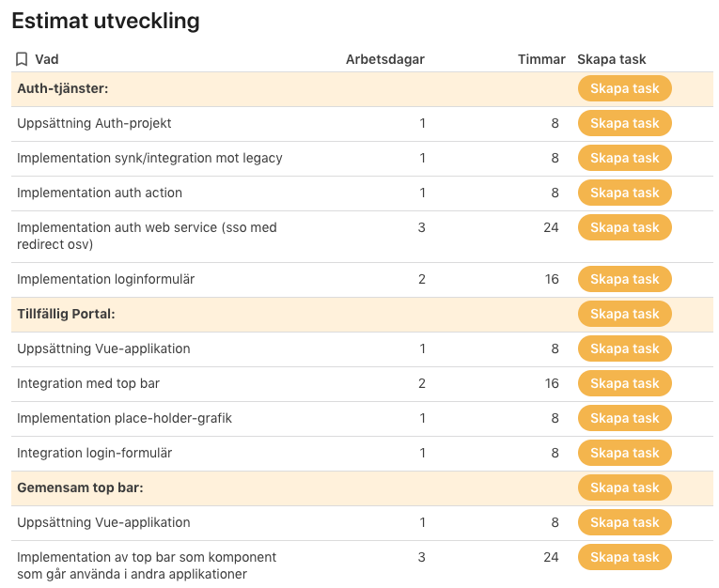Create task for Tillfällig Portal section

click(x=624, y=314)
